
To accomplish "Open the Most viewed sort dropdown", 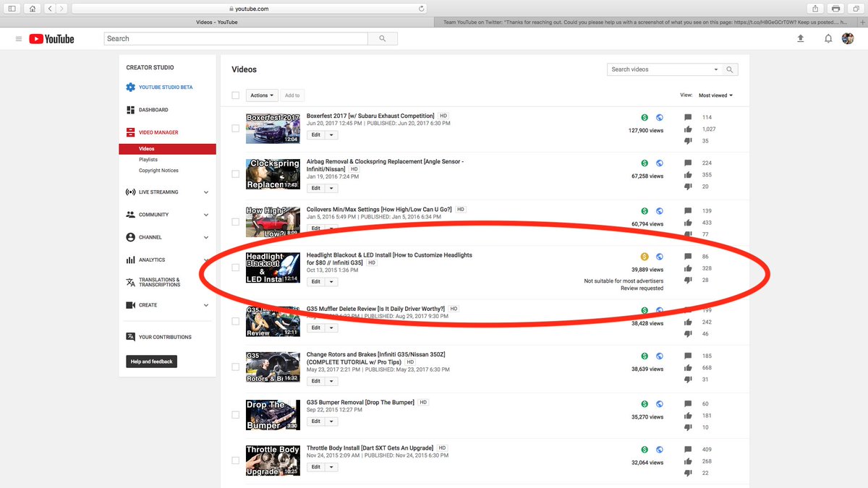I will point(715,95).
